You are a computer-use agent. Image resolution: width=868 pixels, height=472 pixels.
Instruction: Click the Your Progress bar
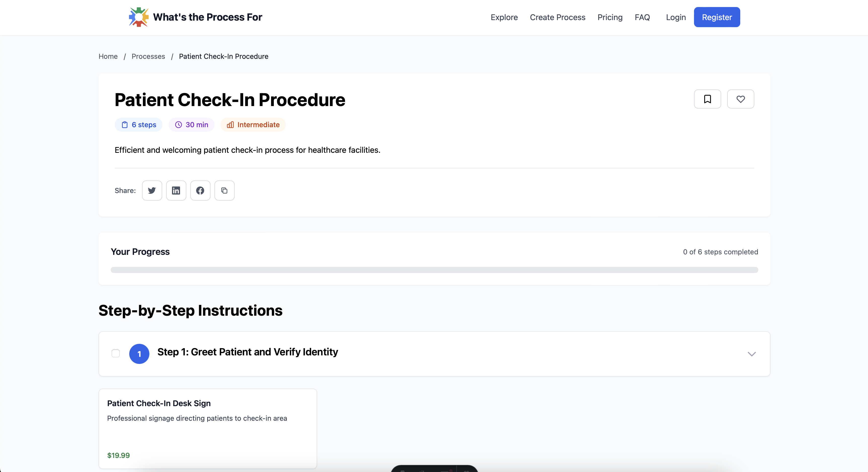point(434,270)
